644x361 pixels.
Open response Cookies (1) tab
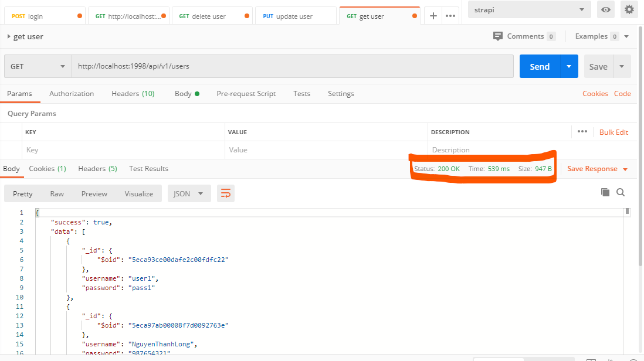[48, 169]
